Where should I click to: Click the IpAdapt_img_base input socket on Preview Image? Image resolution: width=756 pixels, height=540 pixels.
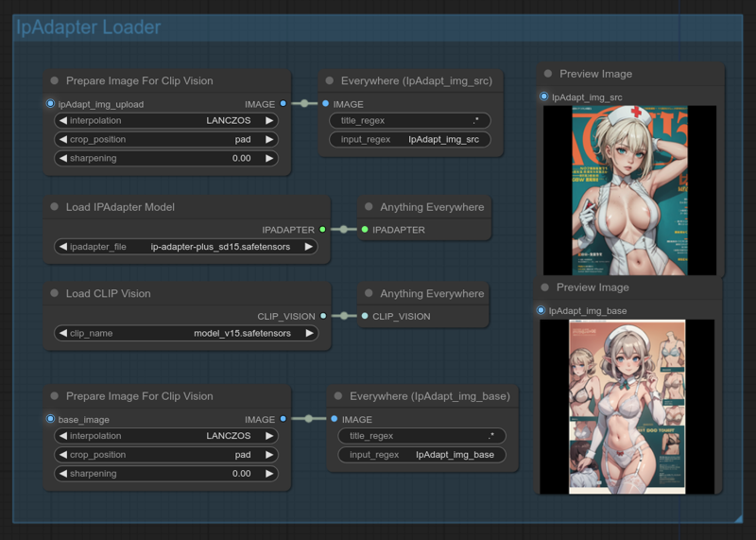click(x=541, y=310)
